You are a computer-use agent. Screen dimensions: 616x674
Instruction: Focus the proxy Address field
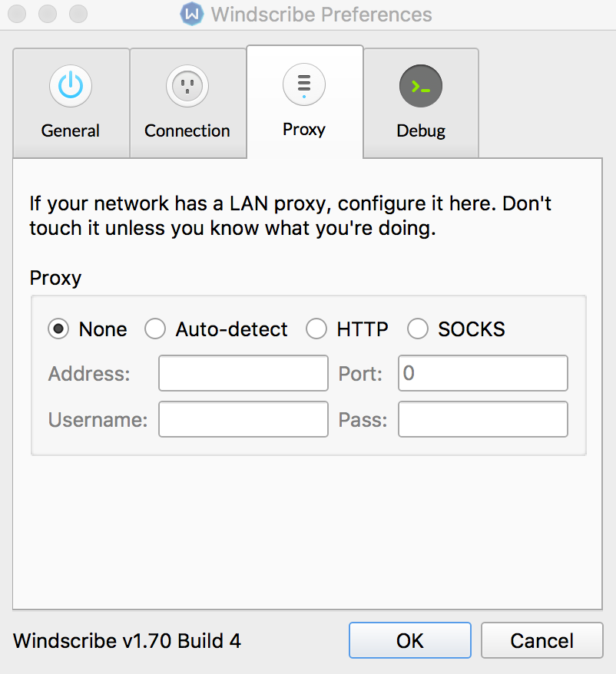(x=243, y=373)
